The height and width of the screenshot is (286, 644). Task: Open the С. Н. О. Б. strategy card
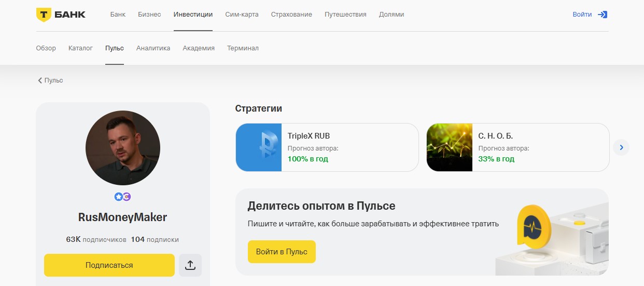[x=518, y=147]
